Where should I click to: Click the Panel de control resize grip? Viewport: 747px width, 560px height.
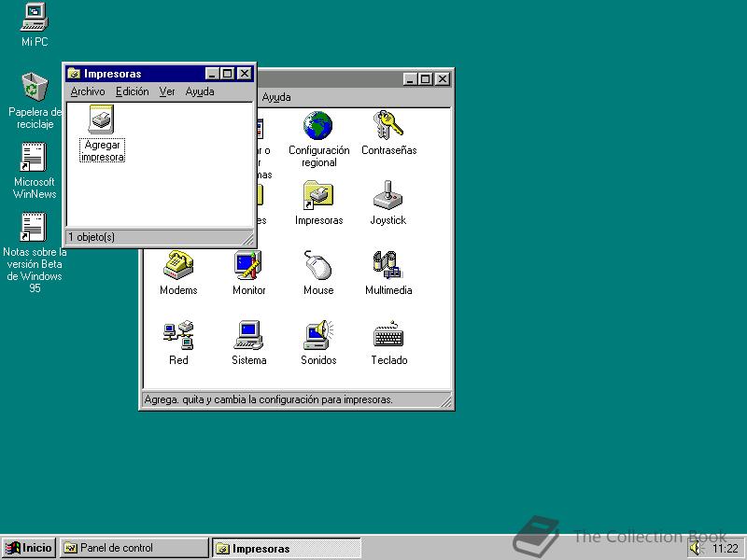click(x=446, y=401)
